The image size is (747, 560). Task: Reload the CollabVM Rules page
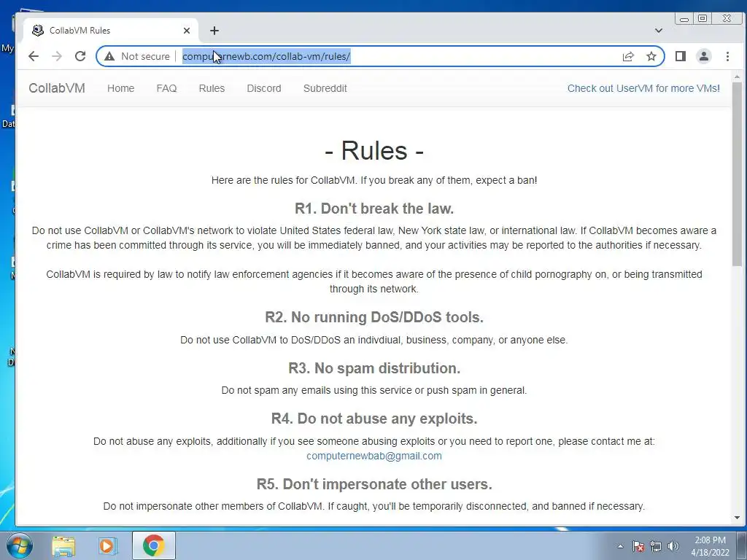[80, 56]
